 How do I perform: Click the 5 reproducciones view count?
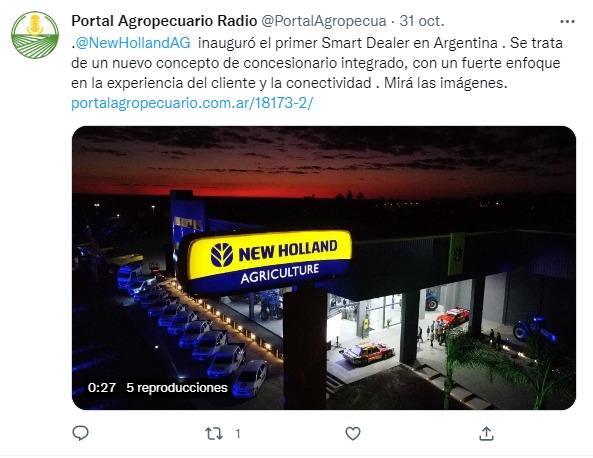tap(177, 388)
